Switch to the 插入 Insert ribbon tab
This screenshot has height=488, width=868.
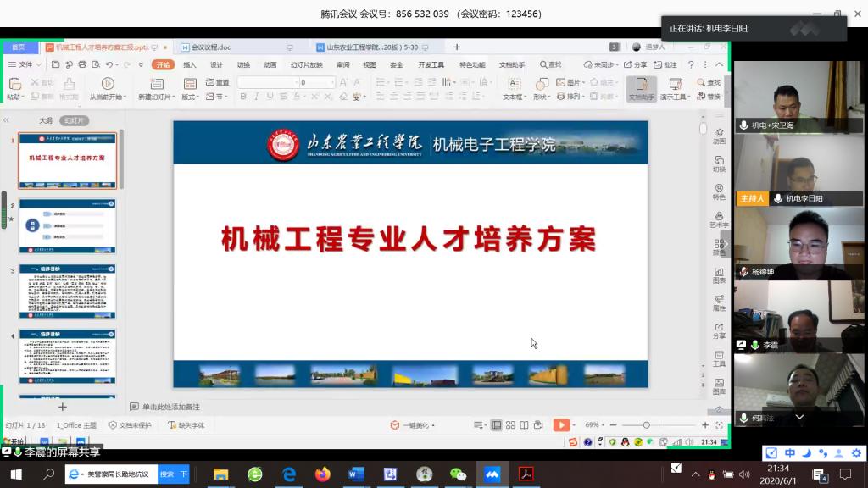[190, 64]
